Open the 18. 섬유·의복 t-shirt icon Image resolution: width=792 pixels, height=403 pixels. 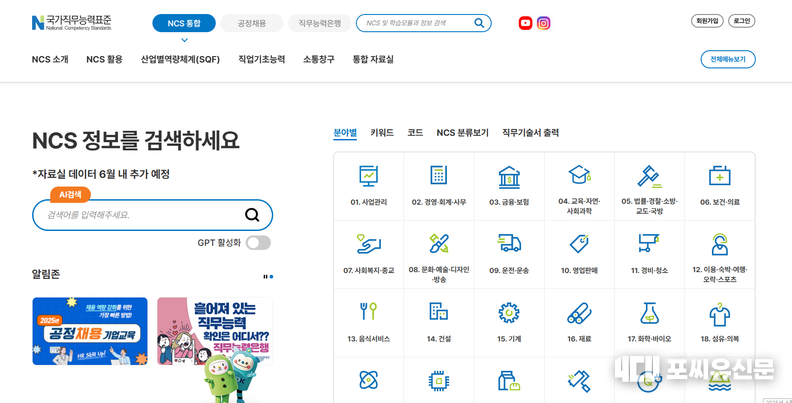tap(719, 314)
